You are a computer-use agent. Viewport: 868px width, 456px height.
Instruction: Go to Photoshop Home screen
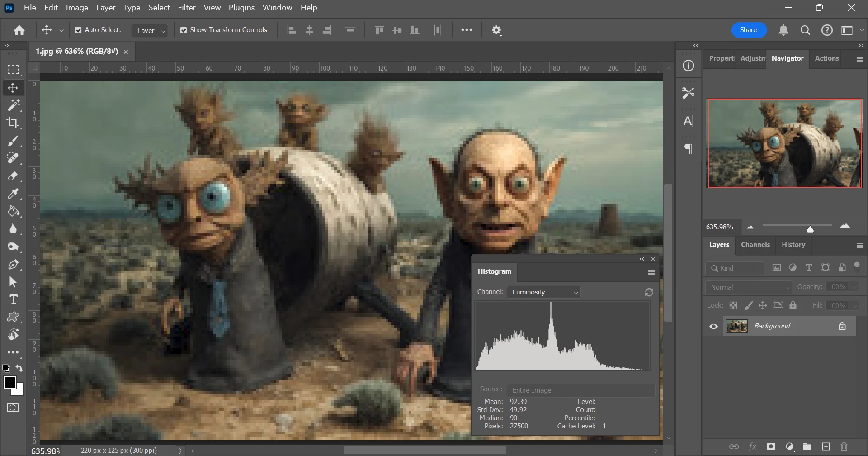pos(19,30)
